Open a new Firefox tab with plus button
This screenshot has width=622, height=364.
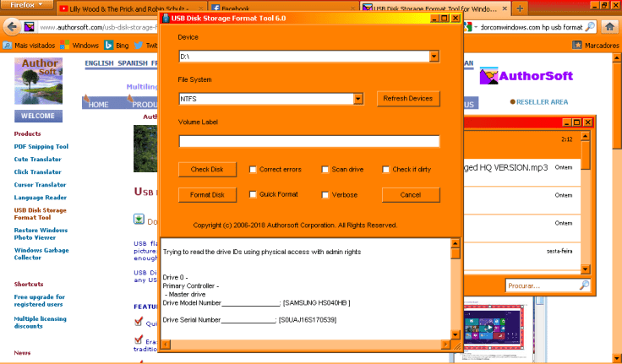click(x=520, y=8)
